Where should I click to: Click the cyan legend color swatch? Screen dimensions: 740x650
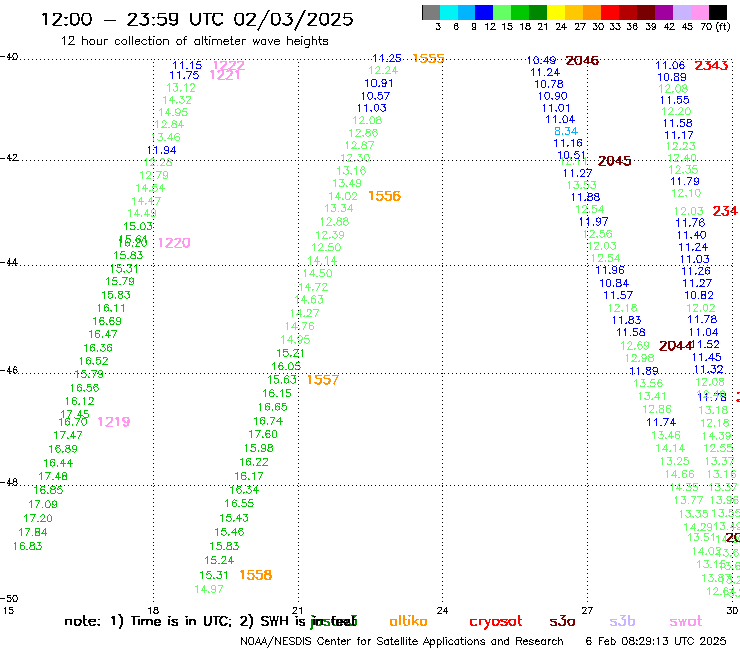coord(449,12)
